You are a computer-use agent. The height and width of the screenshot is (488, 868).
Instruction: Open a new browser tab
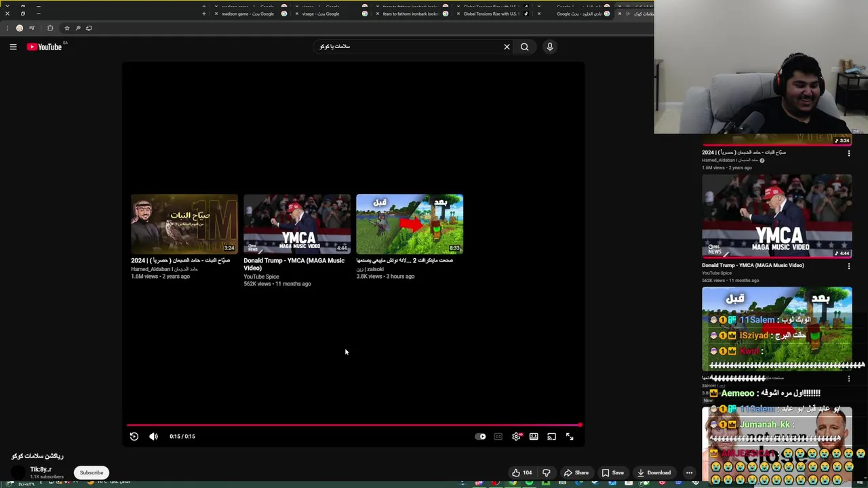[203, 14]
